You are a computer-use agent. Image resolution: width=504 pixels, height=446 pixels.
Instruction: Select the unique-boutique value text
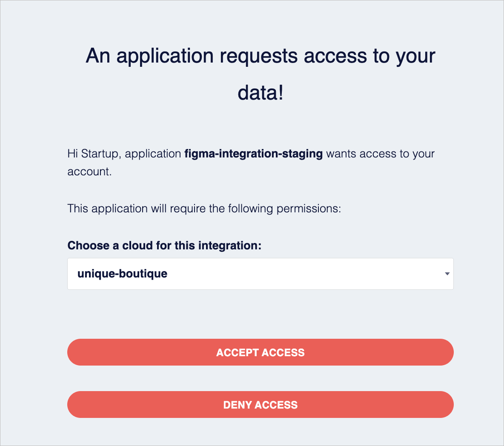pos(122,274)
